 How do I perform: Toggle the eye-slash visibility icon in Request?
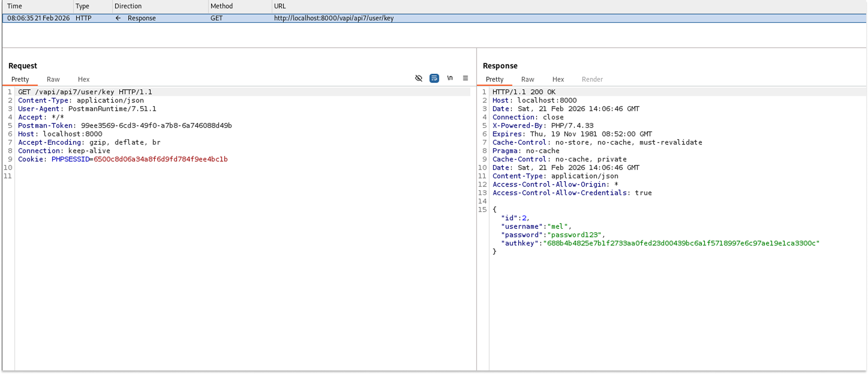419,78
